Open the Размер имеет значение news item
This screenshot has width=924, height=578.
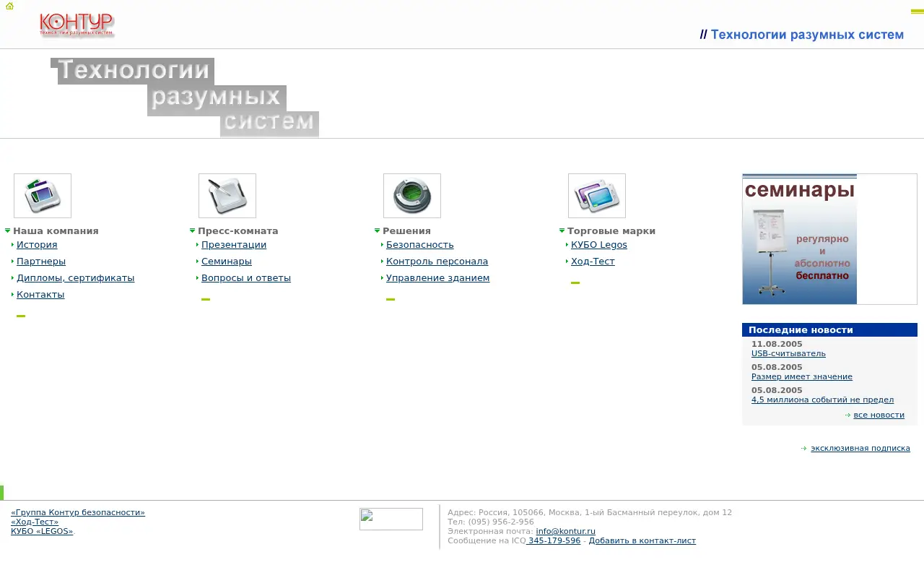pos(802,377)
